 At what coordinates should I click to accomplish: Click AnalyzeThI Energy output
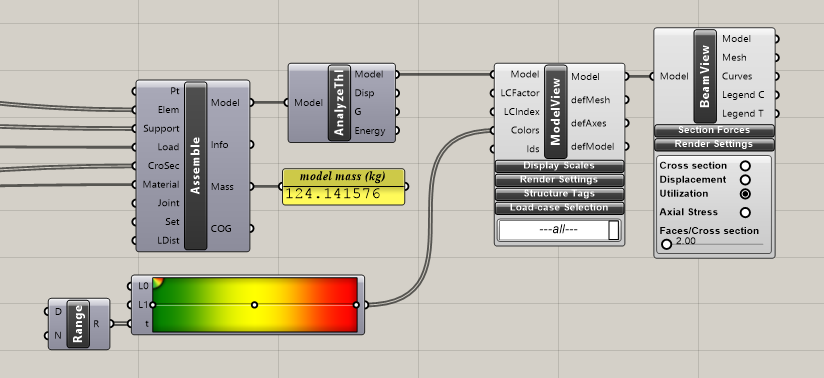point(369,131)
